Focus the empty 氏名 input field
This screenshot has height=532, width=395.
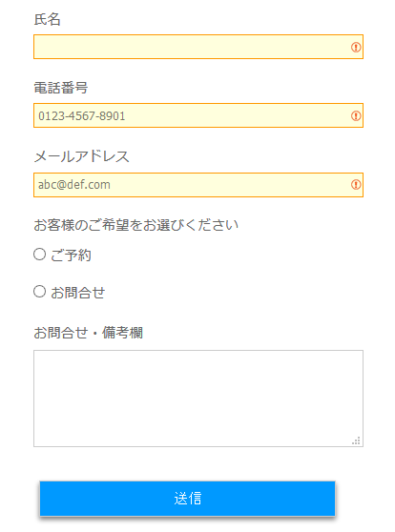[x=198, y=47]
